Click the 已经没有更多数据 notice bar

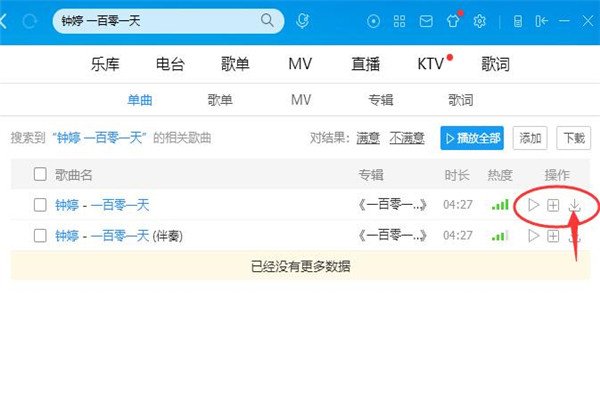(300, 266)
